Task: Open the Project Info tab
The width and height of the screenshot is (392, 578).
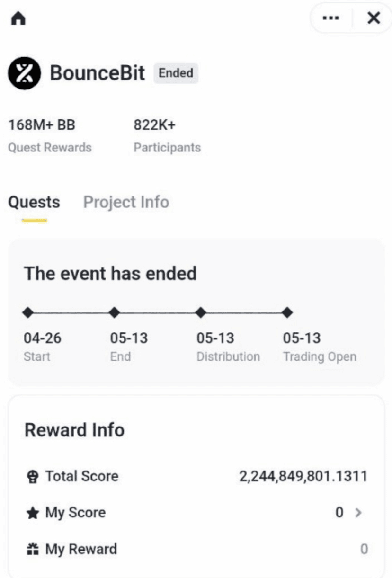Action: (x=126, y=203)
